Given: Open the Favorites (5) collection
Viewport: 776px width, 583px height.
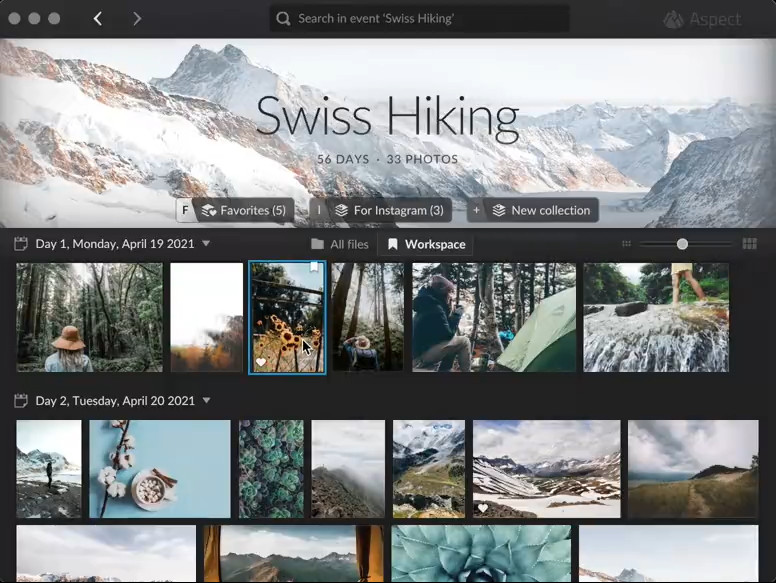Looking at the screenshot, I should pyautogui.click(x=243, y=210).
